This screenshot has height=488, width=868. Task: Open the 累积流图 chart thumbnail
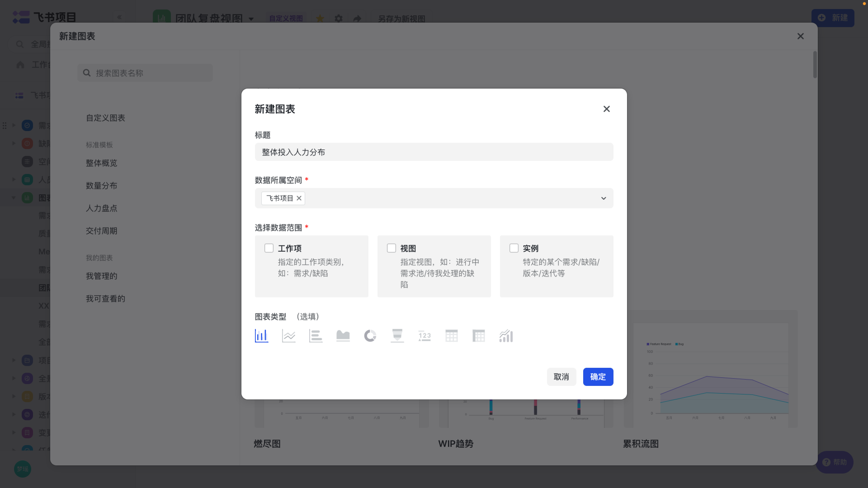(x=711, y=369)
